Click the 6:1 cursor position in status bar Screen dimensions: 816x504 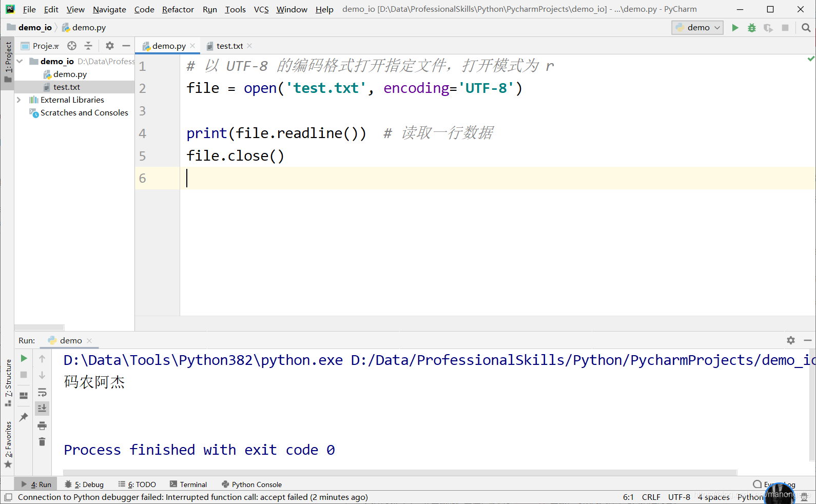click(x=628, y=497)
